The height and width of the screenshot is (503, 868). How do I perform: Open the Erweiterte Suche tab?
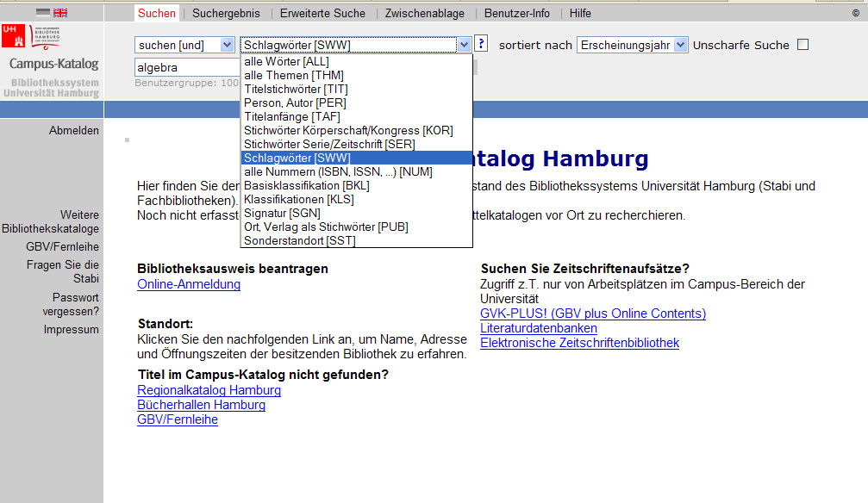[x=322, y=13]
